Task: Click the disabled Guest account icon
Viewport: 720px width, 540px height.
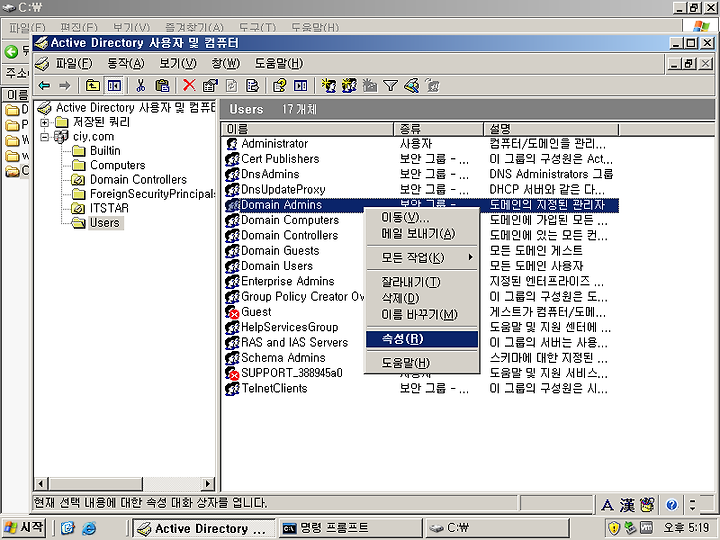Action: [x=232, y=312]
